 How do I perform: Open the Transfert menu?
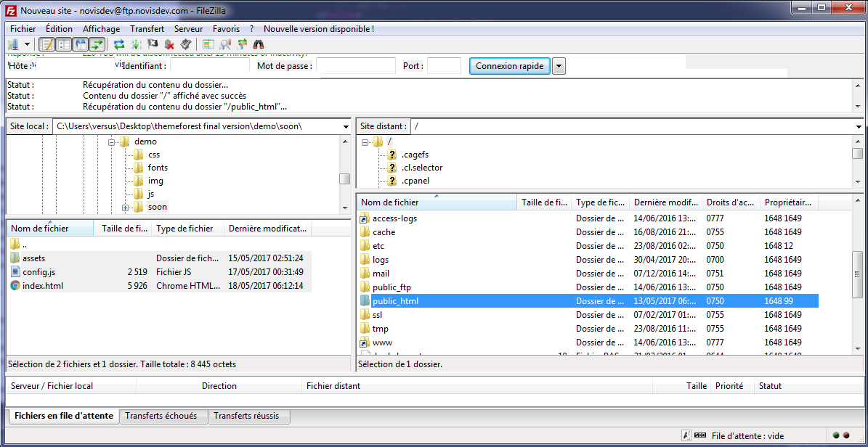click(x=147, y=29)
